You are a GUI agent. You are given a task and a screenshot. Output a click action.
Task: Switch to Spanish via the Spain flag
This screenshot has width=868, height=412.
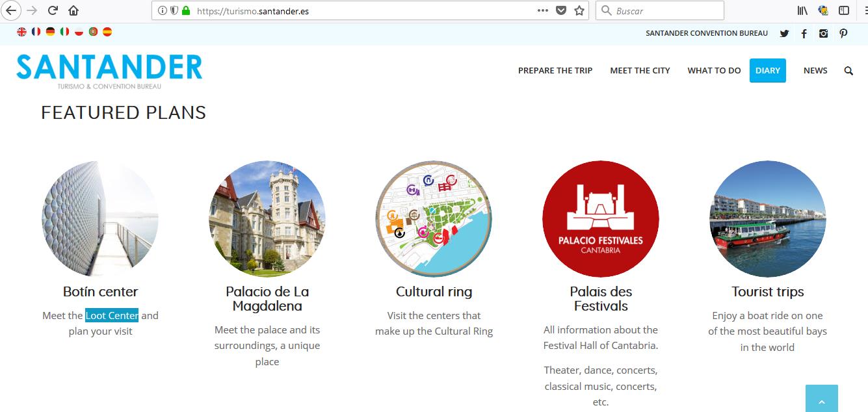pos(107,31)
